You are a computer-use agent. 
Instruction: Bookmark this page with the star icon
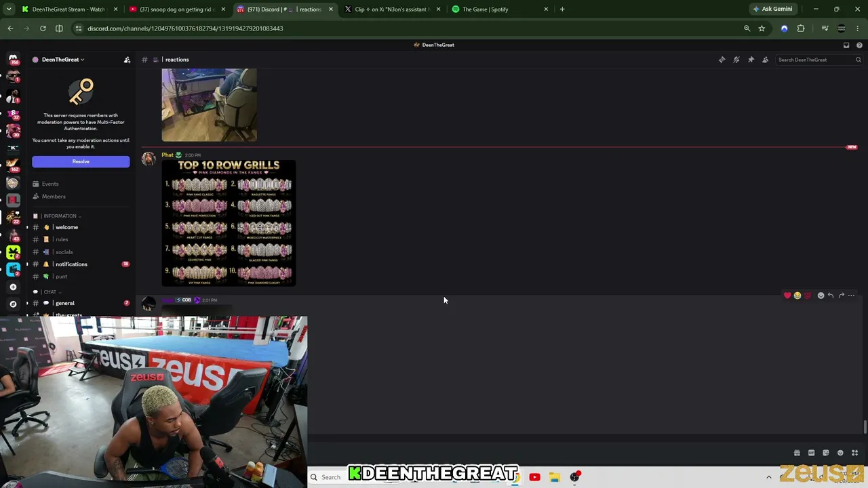point(762,28)
